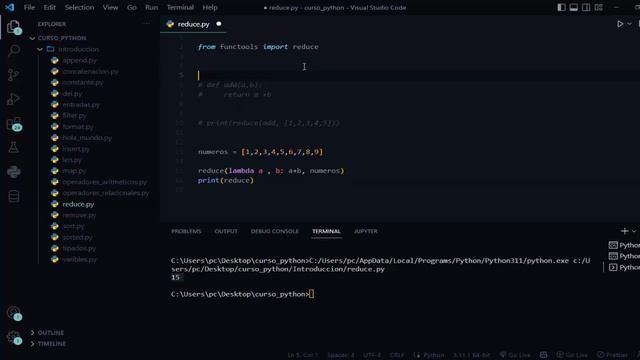Open the Run and Debug view
The height and width of the screenshot is (360, 640).
(x=13, y=99)
